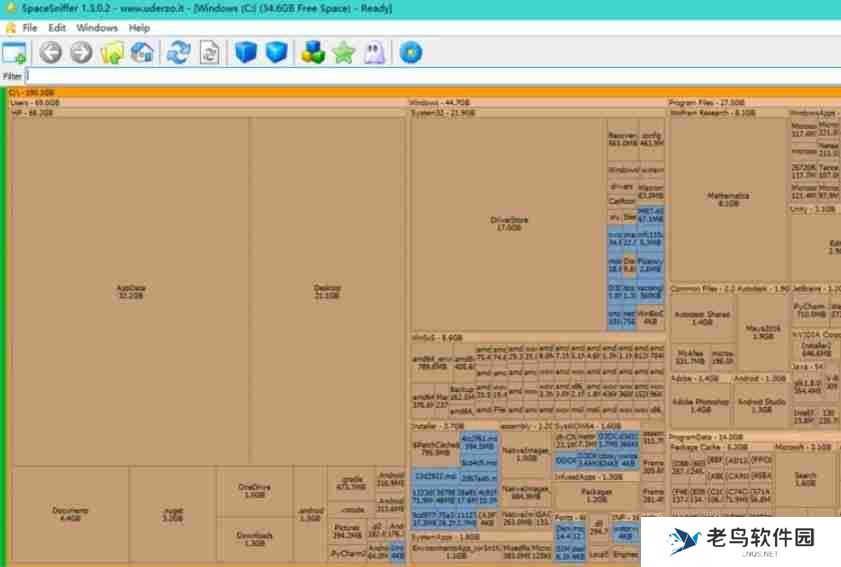Select the Search block under Microsoft

pos(805,479)
